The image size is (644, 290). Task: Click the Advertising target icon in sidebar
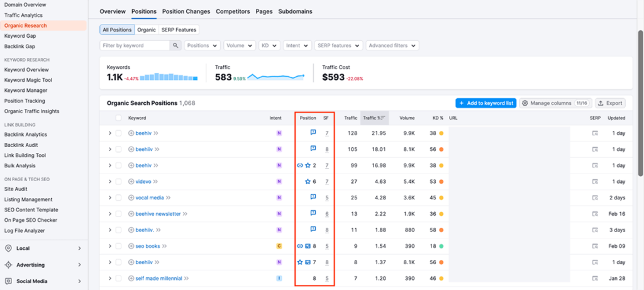[x=8, y=265]
